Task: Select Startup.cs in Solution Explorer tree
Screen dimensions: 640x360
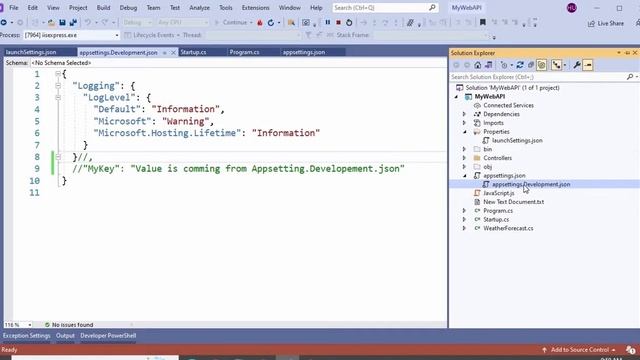Action: (x=496, y=220)
